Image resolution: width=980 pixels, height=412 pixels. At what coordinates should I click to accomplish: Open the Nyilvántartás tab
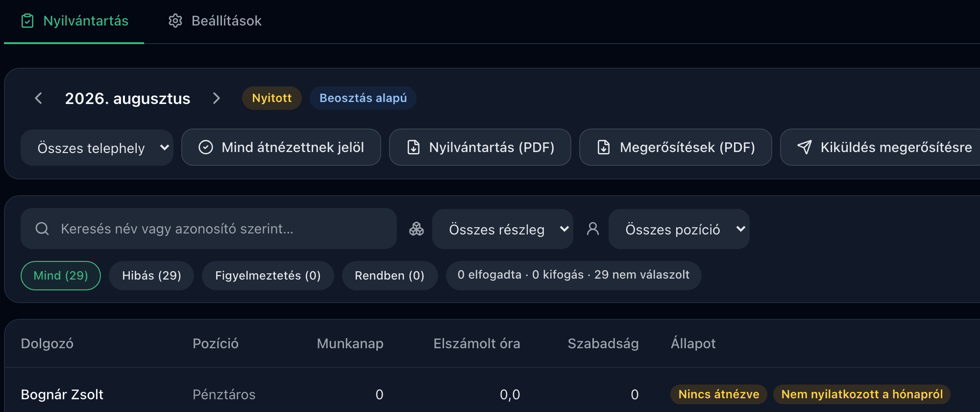[74, 21]
